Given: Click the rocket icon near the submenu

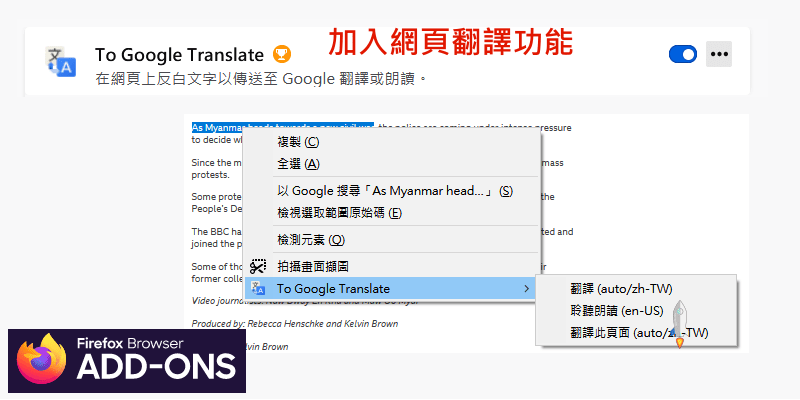Looking at the screenshot, I should 679,324.
